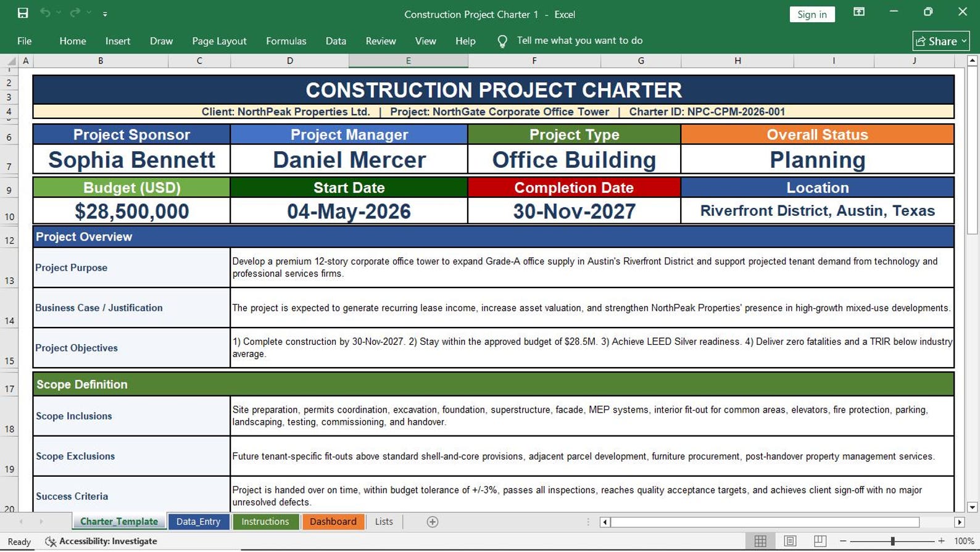The image size is (980, 552).
Task: Switch to the Insert ribbon tab
Action: click(x=117, y=41)
